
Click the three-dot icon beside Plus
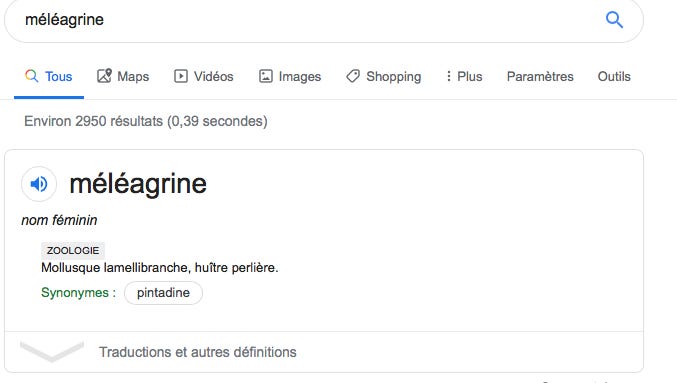(x=449, y=76)
